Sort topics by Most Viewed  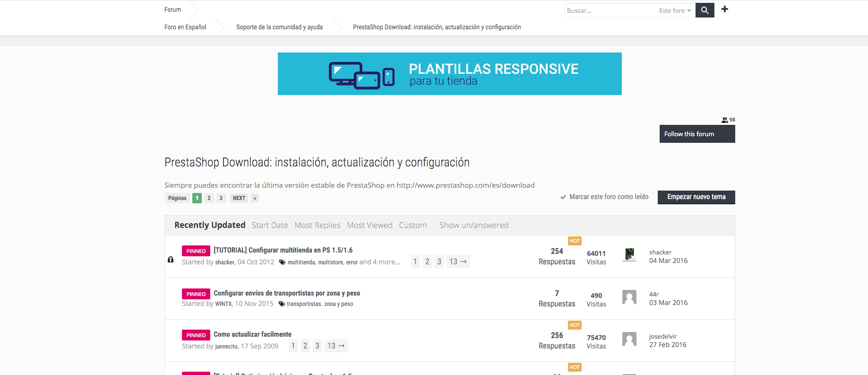[370, 225]
